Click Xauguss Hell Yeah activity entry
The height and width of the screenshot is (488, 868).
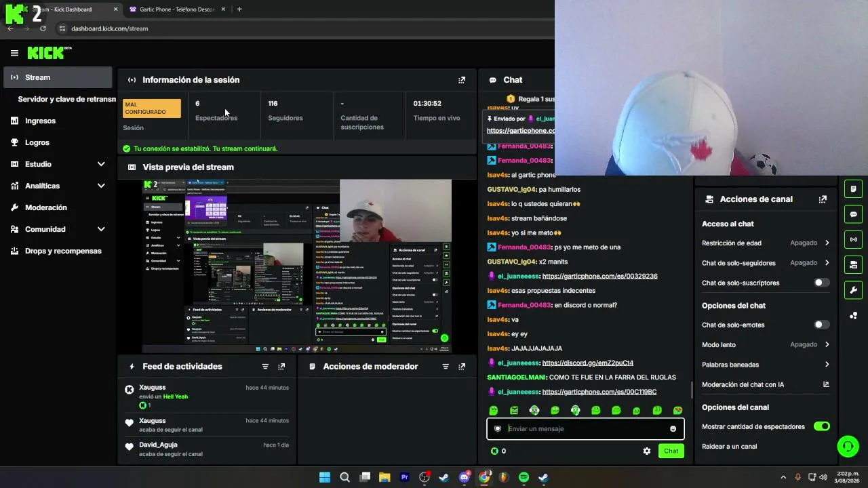(207, 396)
